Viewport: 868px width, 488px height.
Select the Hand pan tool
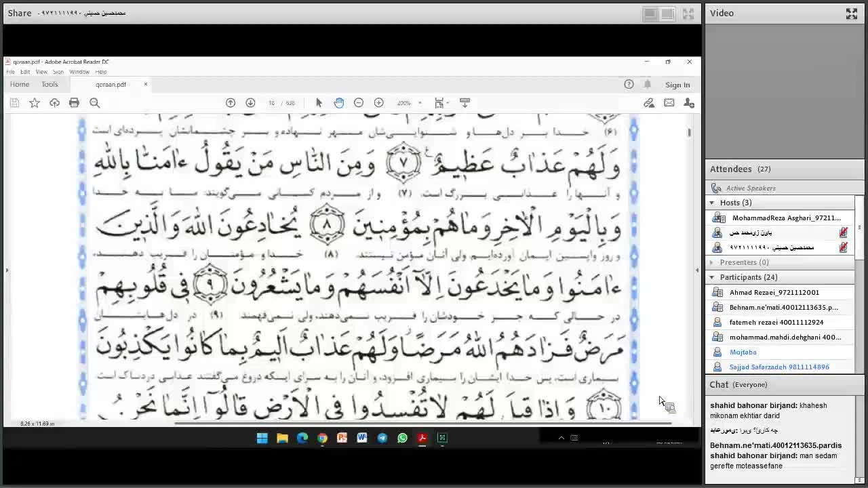[x=339, y=102]
